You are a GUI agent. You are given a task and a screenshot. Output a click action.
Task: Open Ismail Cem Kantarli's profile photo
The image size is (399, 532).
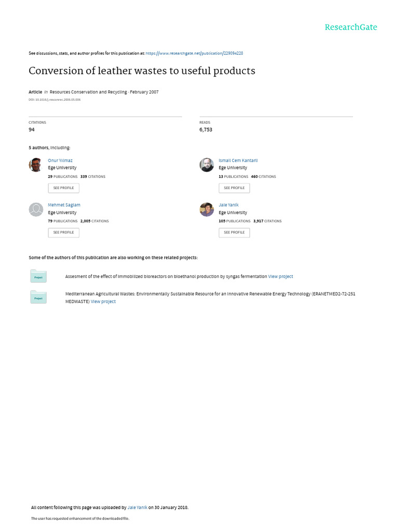point(207,165)
